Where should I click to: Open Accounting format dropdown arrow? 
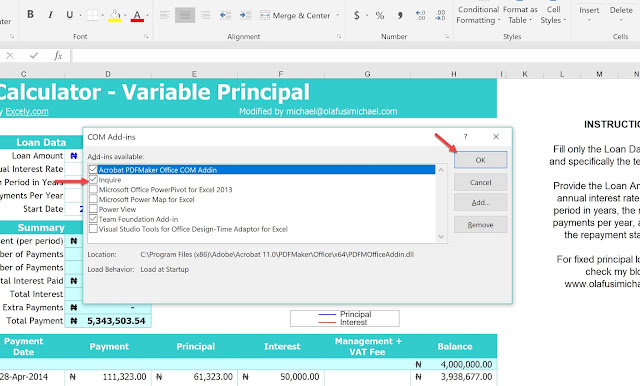[367, 16]
